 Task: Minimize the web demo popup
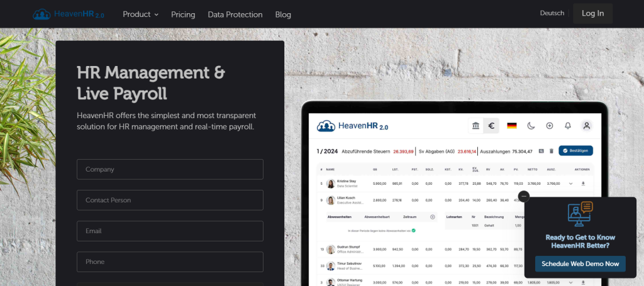coord(525,196)
